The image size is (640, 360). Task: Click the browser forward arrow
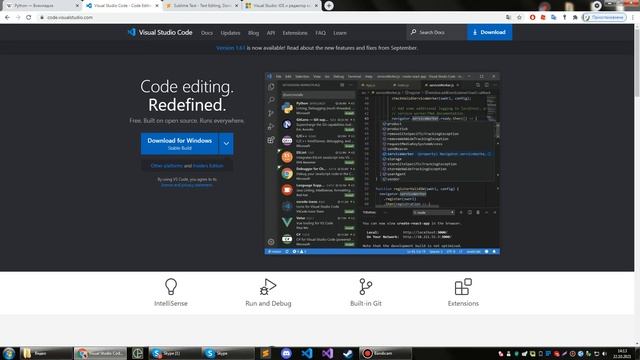(x=18, y=18)
